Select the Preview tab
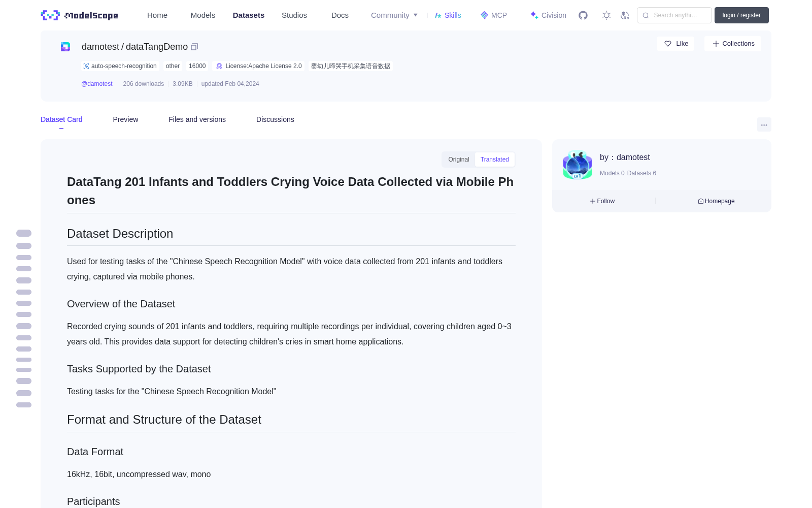Viewport: 812px width, 508px height. [125, 119]
